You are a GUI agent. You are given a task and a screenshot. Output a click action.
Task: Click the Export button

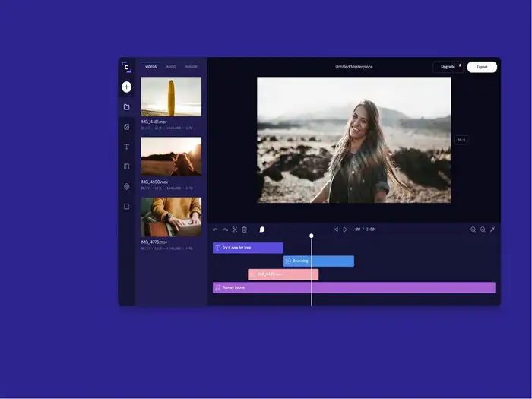(x=482, y=67)
